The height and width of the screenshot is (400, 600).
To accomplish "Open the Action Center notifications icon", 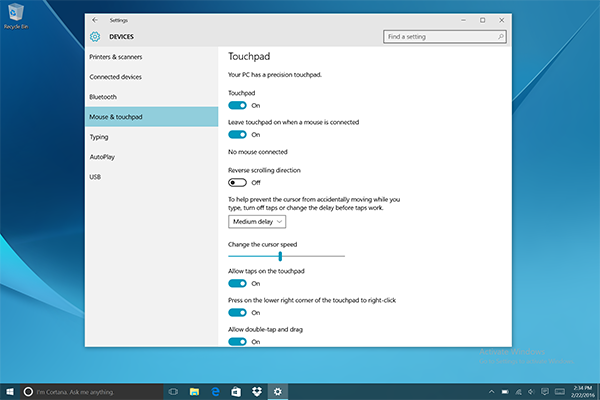I will coord(545,392).
